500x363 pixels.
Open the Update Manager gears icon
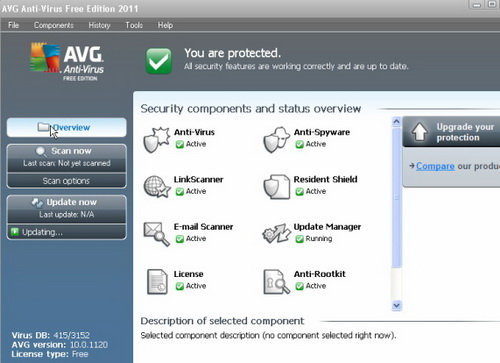click(x=276, y=233)
